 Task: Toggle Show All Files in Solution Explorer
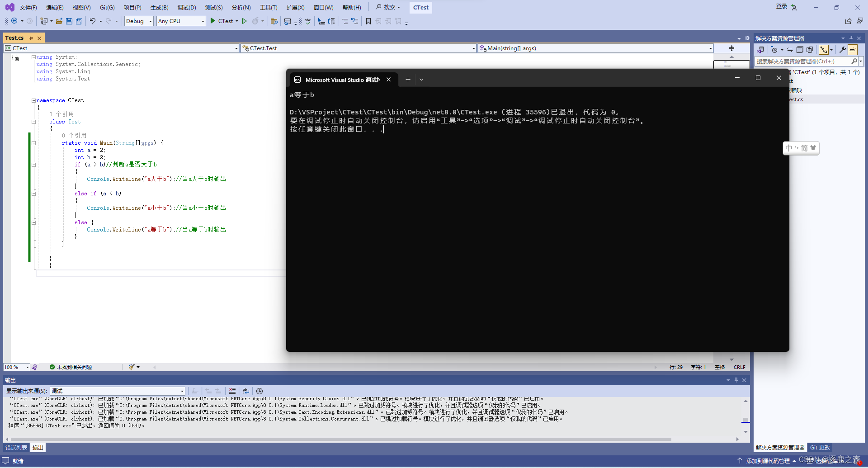(810, 50)
